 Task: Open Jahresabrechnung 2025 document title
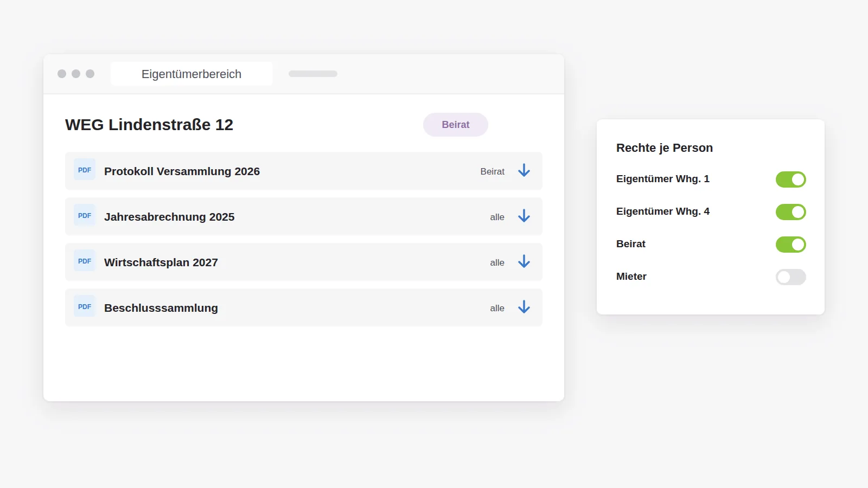[169, 217]
